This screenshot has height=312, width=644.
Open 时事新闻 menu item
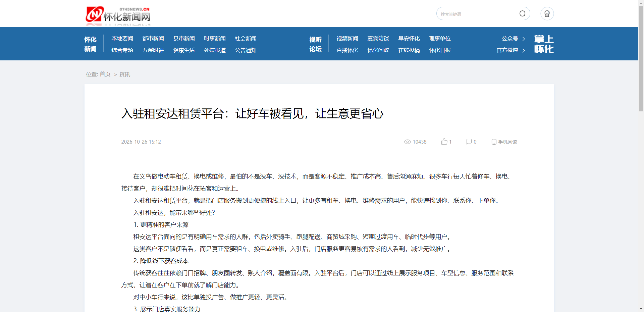tap(215, 39)
